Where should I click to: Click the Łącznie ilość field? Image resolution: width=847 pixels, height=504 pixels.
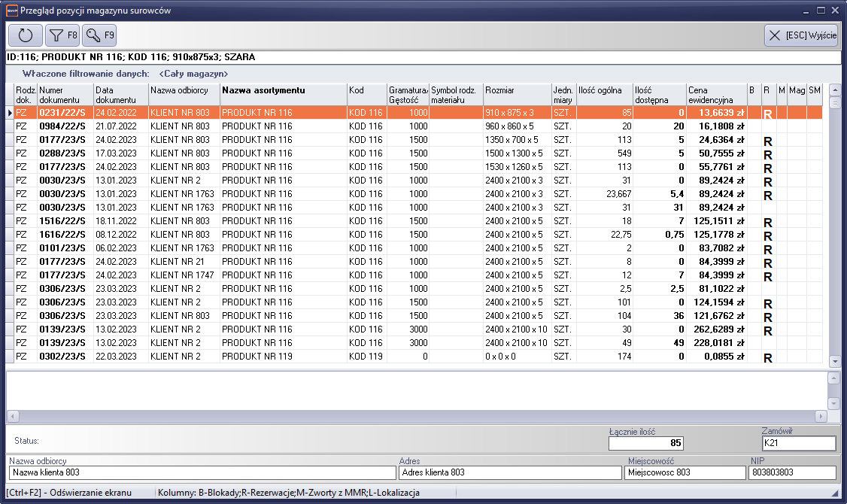point(645,443)
